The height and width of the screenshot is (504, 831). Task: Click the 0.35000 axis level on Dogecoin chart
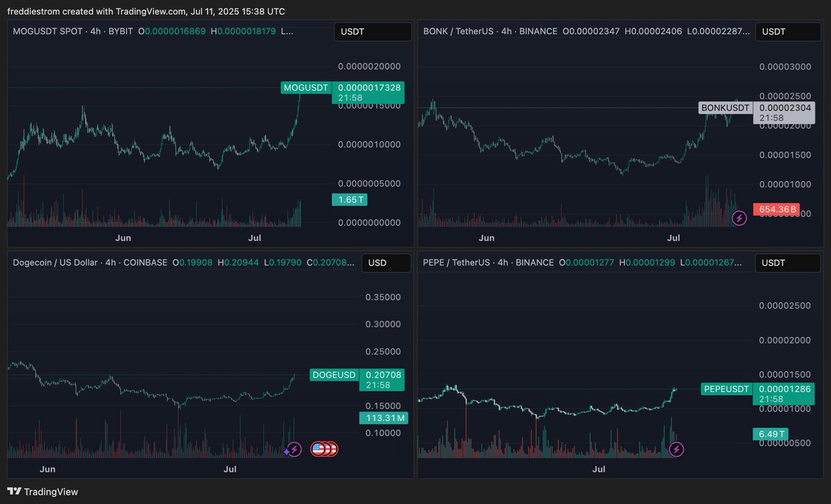(383, 297)
